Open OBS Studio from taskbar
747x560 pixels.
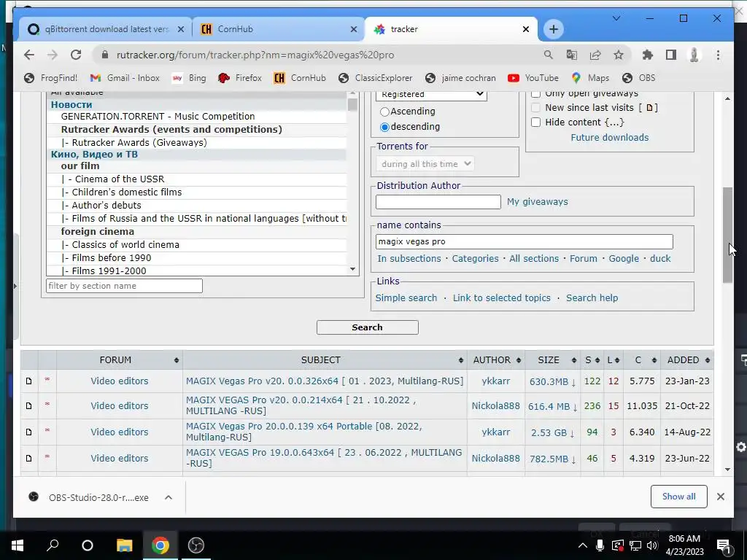[196, 545]
